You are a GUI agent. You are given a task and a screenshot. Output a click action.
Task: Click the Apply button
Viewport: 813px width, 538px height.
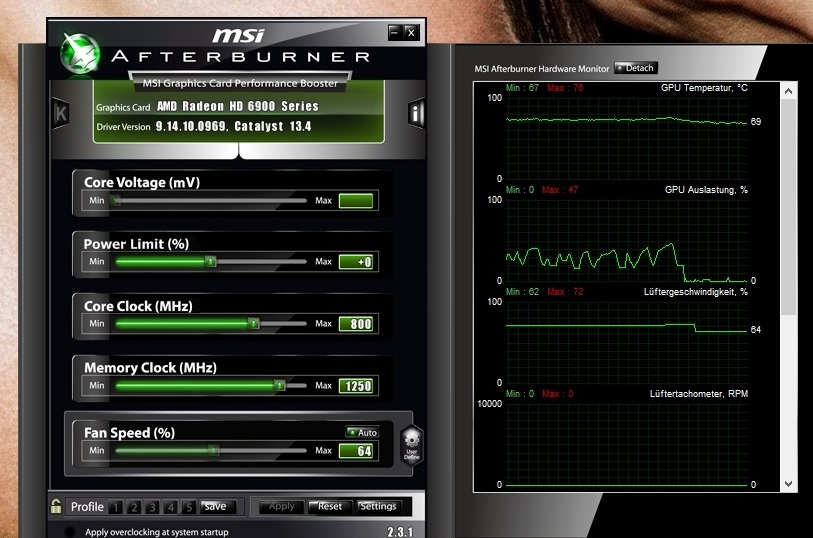(282, 506)
